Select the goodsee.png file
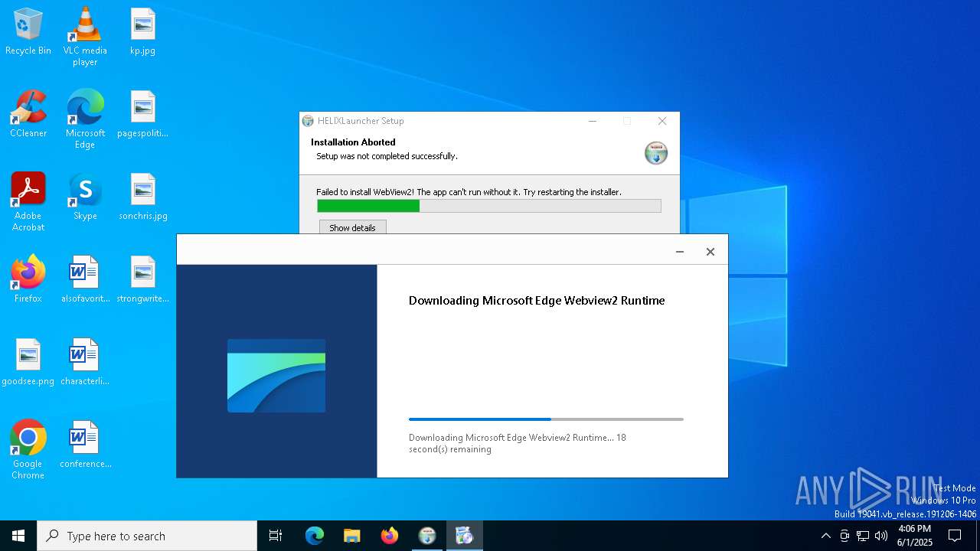The width and height of the screenshot is (980, 551). point(28,362)
